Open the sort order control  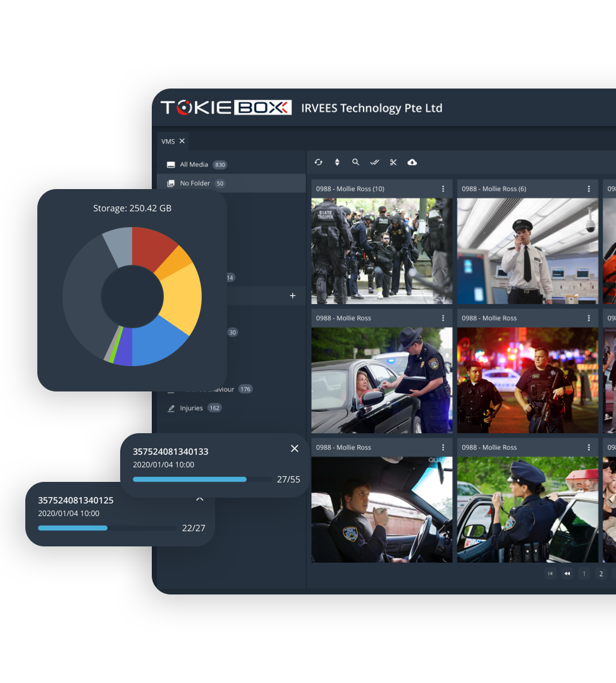point(337,163)
